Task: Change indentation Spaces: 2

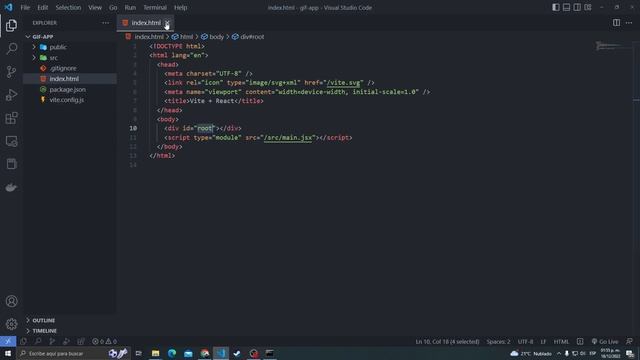Action: pyautogui.click(x=498, y=341)
